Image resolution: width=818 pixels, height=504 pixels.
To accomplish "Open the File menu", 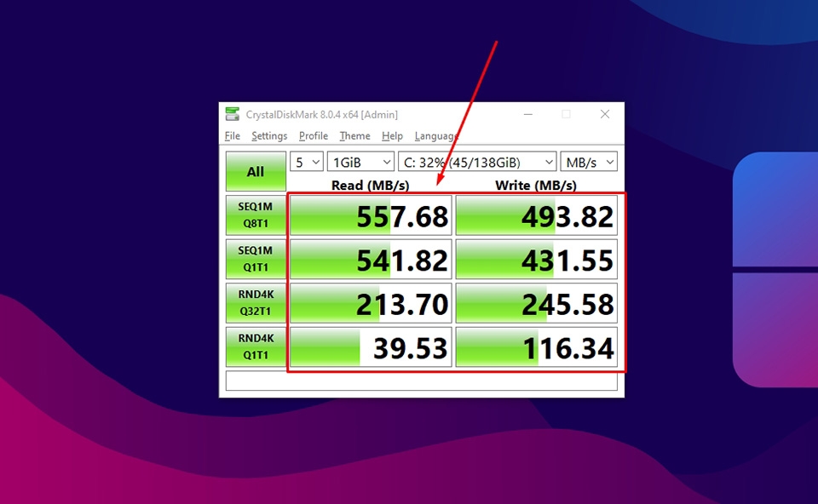I will (232, 135).
